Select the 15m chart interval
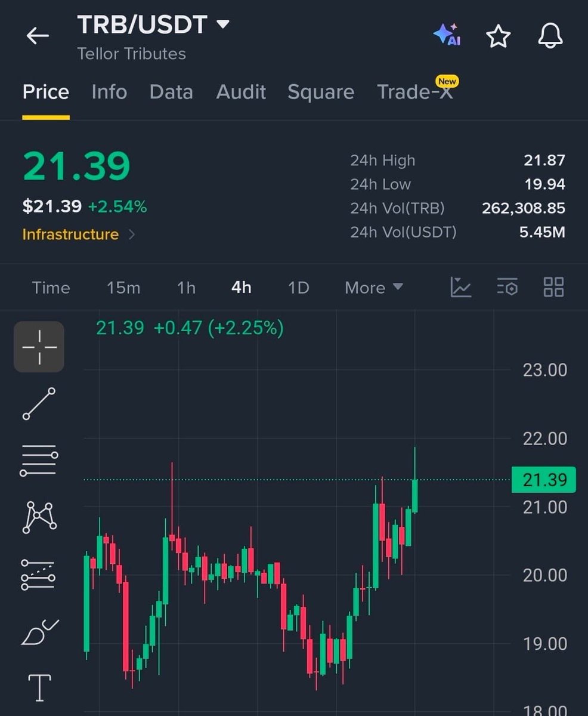Viewport: 588px width, 716px height. tap(123, 288)
